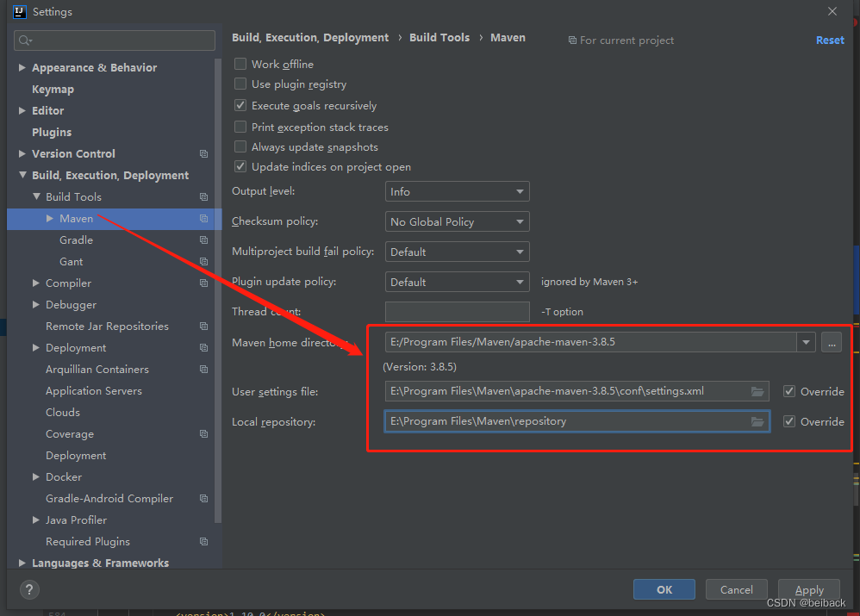Viewport: 860px width, 616px height.
Task: Click the project-level icon beside Version Control
Action: pos(203,154)
